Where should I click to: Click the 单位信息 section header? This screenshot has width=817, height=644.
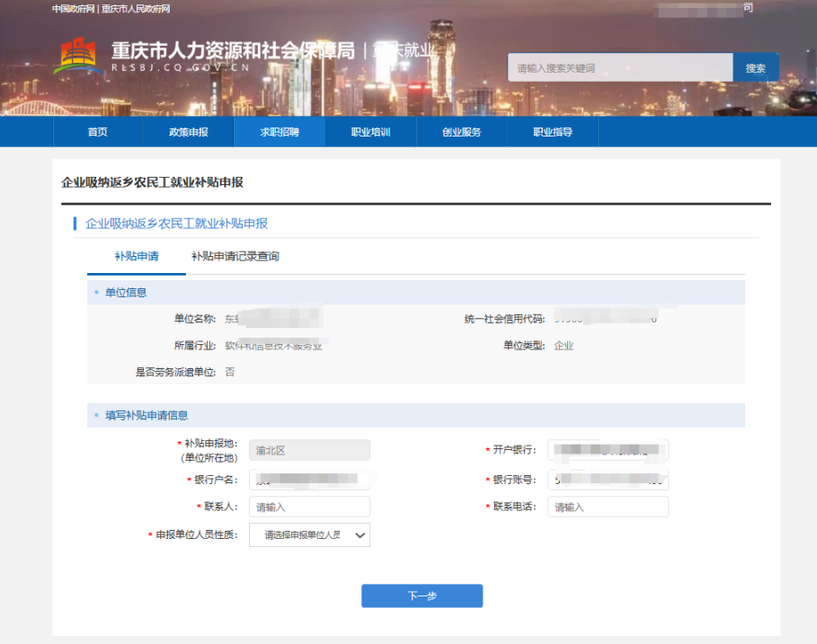[416, 293]
